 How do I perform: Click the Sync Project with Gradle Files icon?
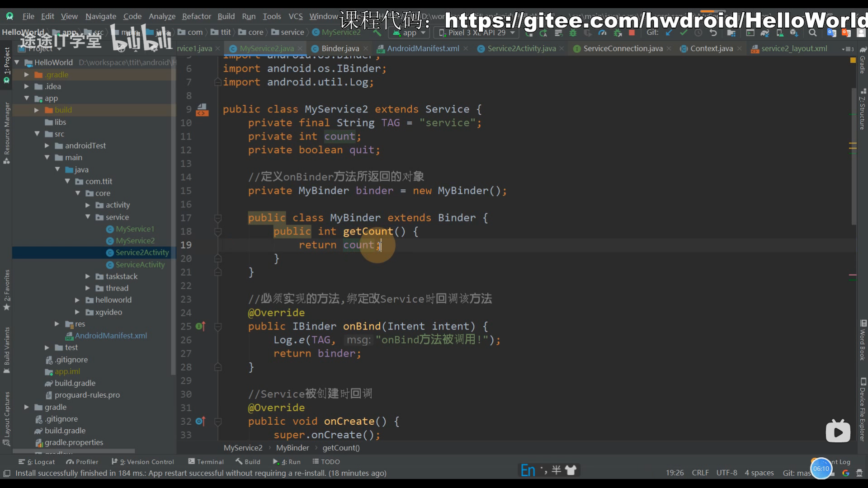(765, 33)
